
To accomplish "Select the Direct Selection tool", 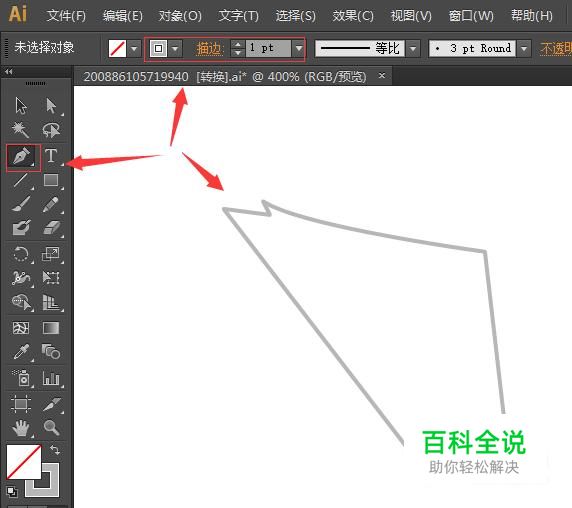I will tap(51, 106).
